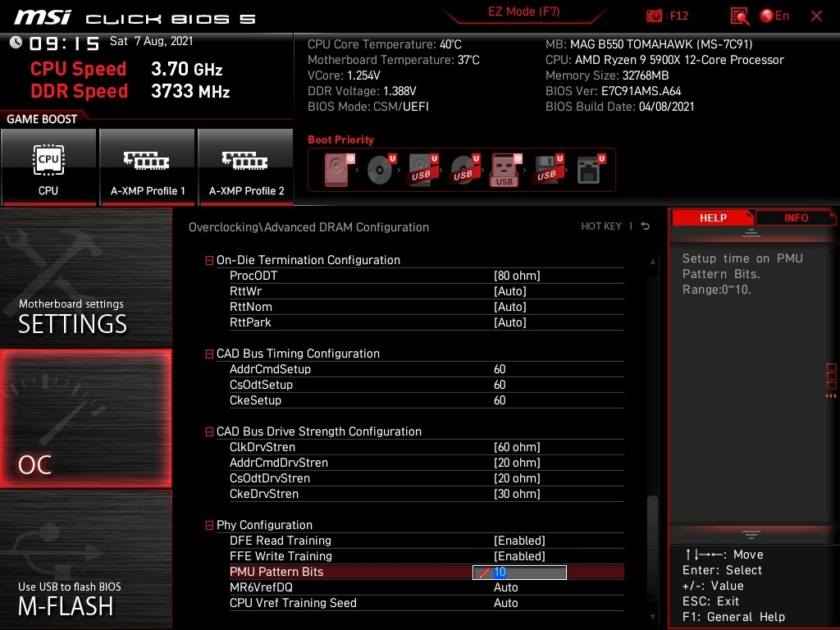840x630 pixels.
Task: Enable A-XMP Profile 2
Action: click(x=246, y=167)
